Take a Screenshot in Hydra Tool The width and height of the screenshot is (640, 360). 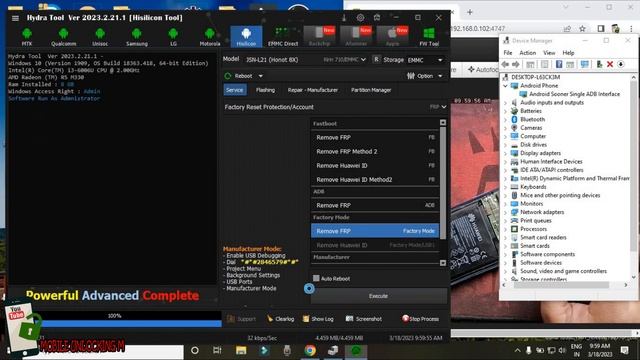363,319
